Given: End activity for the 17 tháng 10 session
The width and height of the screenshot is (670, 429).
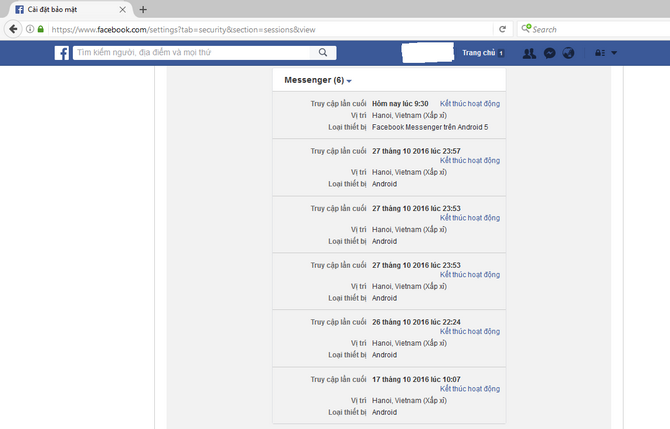Looking at the screenshot, I should click(x=469, y=388).
